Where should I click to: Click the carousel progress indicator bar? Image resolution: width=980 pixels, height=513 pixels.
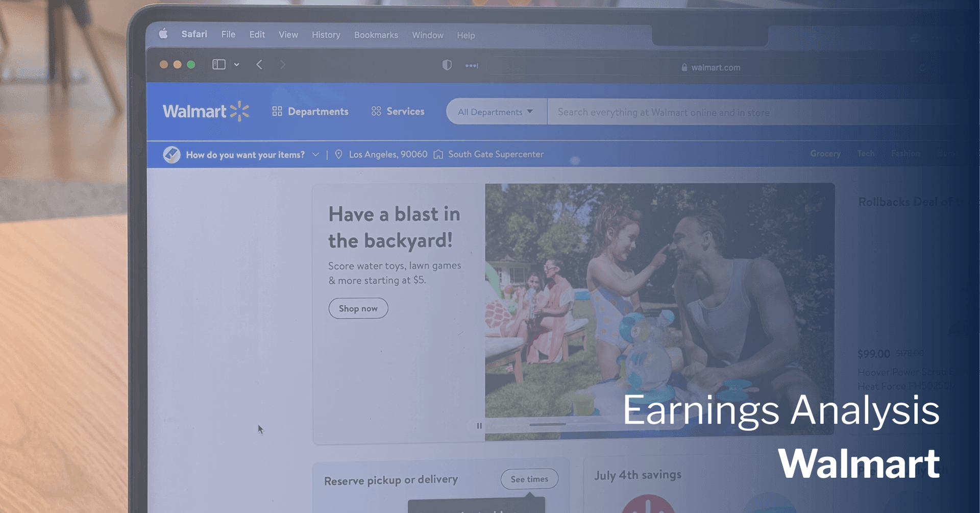[548, 424]
